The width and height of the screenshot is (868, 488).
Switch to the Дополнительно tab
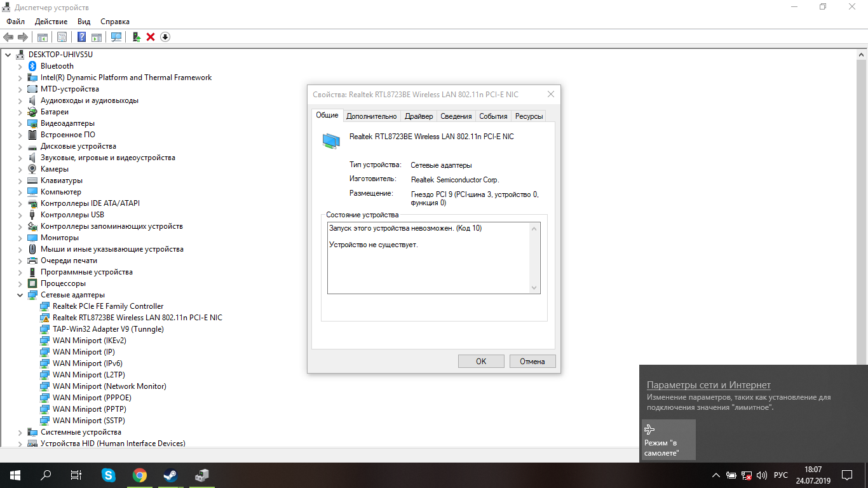(372, 116)
